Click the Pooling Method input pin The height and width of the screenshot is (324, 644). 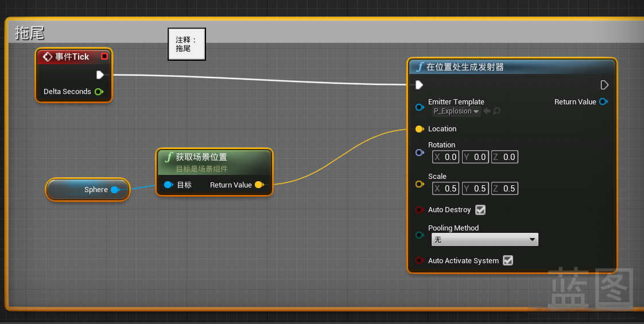tap(420, 235)
